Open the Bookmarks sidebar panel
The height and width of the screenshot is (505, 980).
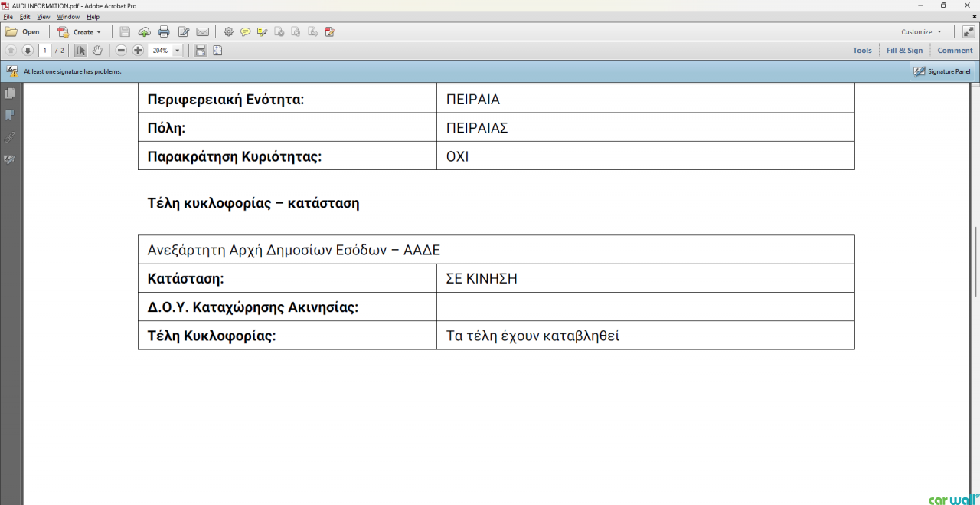pyautogui.click(x=10, y=115)
